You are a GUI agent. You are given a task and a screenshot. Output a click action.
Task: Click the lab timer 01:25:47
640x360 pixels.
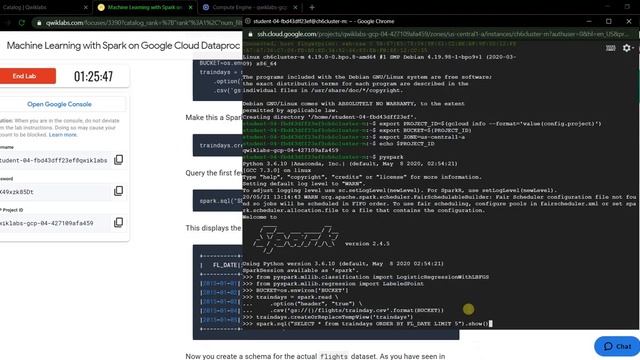[93, 76]
